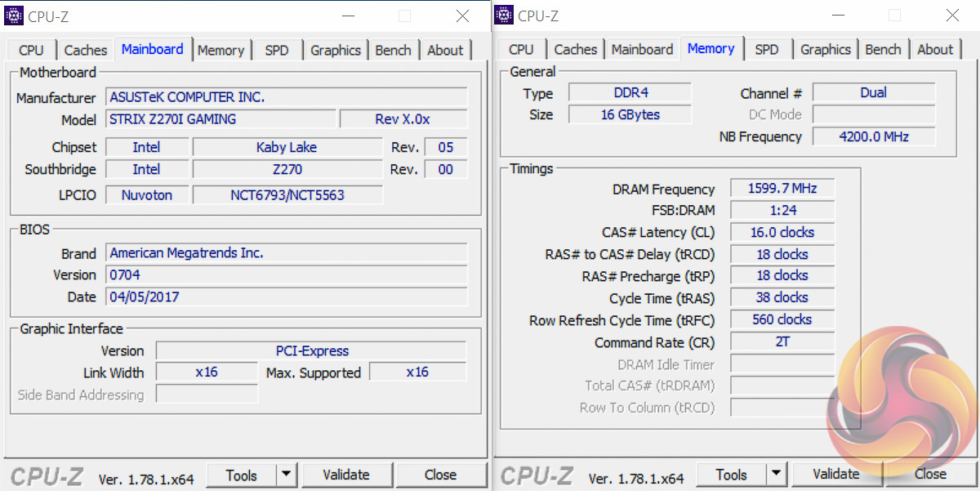980x491 pixels.
Task: Click RAS# Precharge tRP value 18 clocks
Action: tap(782, 276)
